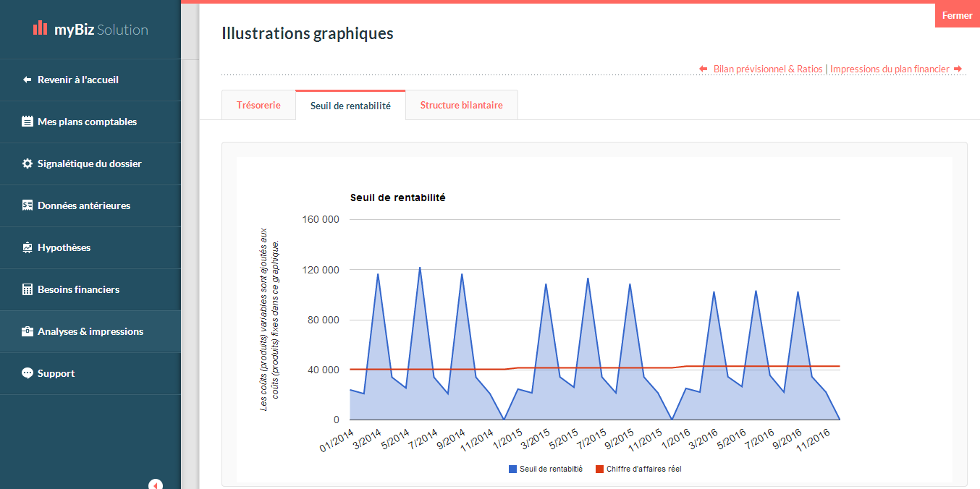Click the myBiz Solution bar-chart logo icon

40,28
